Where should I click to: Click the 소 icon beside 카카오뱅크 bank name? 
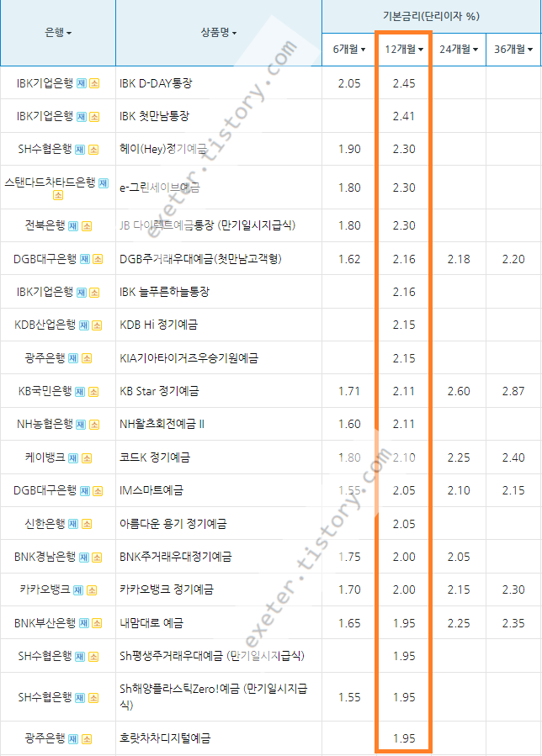[91, 590]
